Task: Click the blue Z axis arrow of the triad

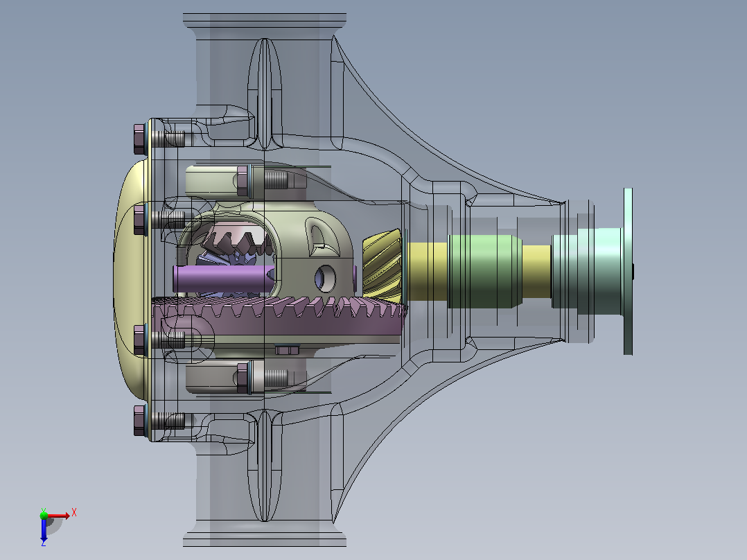Action: pos(44,532)
